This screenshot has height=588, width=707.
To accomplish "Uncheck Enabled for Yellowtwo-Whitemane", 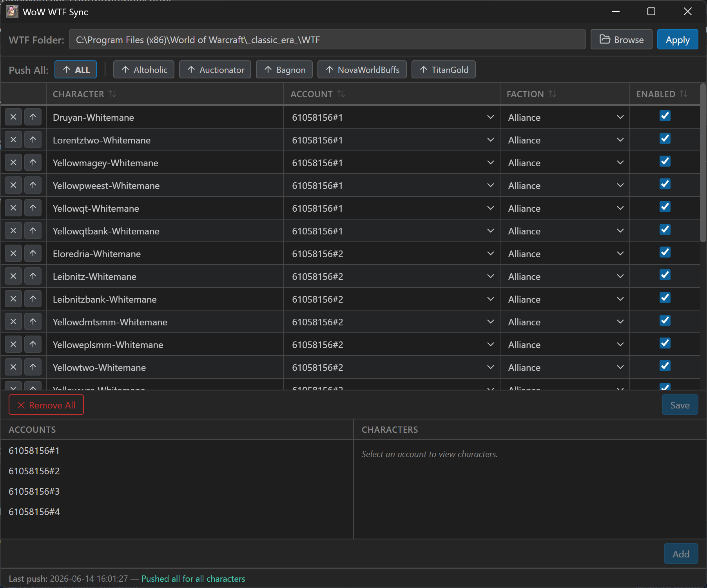I will point(665,366).
